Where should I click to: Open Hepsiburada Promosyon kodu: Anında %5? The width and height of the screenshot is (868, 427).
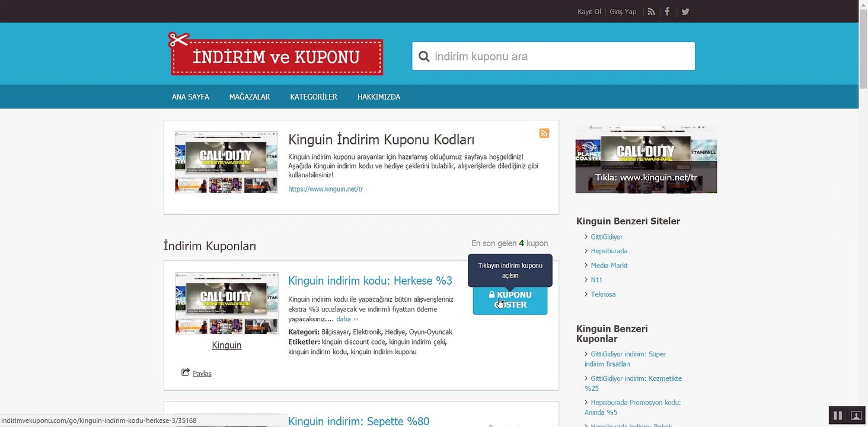(x=633, y=407)
